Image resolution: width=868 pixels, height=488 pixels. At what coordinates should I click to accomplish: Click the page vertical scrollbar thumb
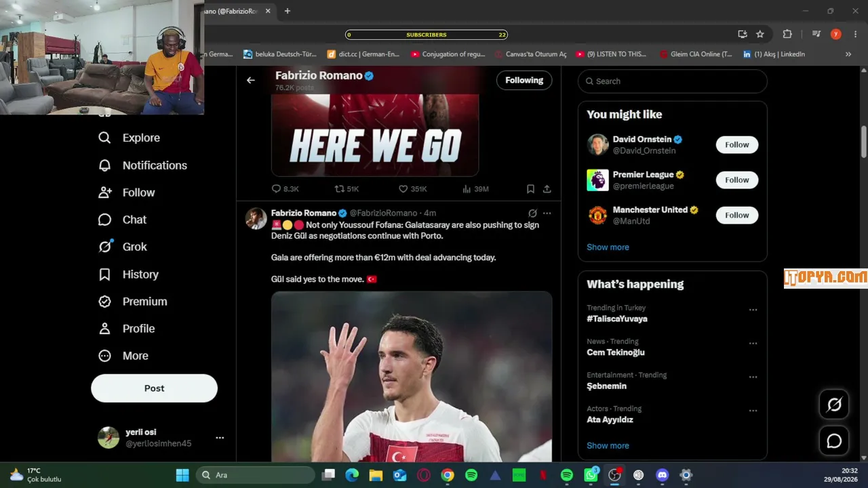[x=864, y=142]
